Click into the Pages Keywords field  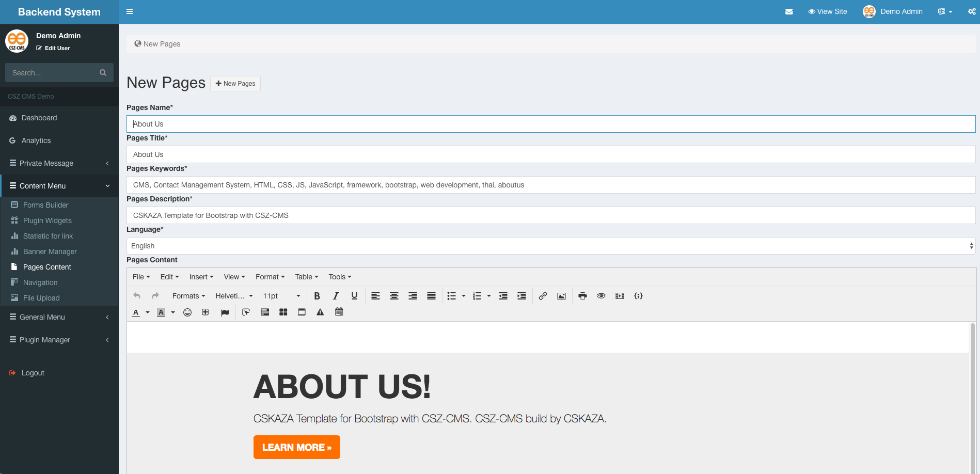coord(551,185)
